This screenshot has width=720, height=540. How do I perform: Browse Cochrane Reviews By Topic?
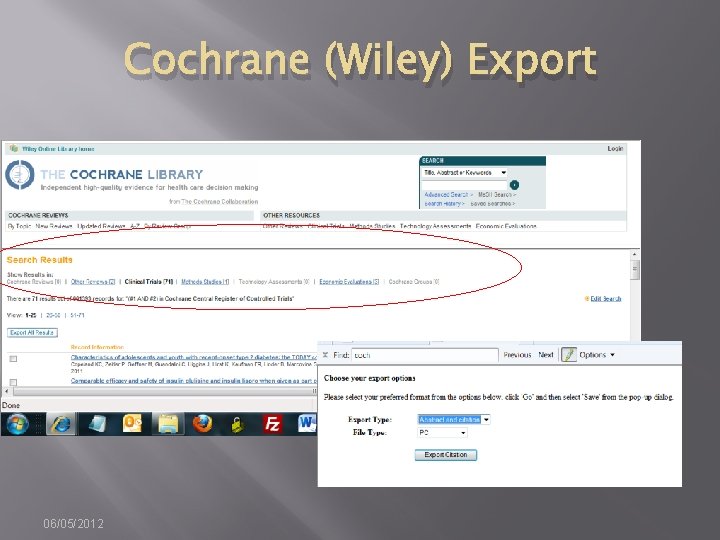(19, 226)
